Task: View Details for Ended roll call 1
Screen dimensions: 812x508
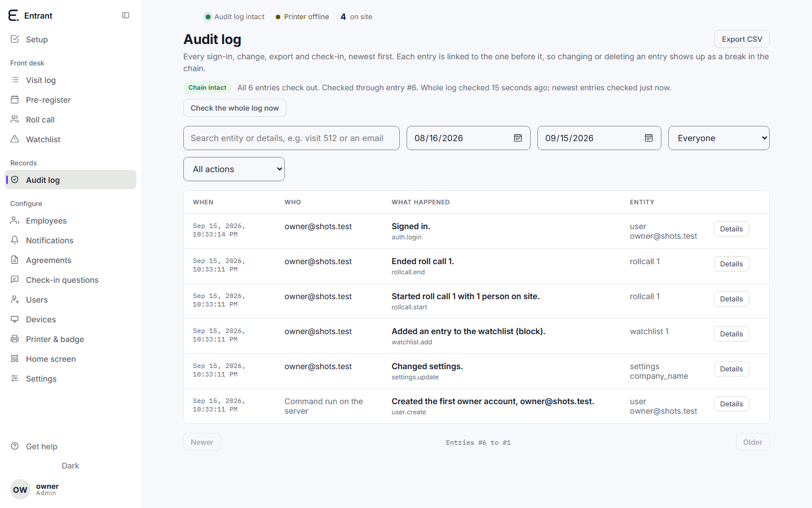Action: click(x=731, y=264)
